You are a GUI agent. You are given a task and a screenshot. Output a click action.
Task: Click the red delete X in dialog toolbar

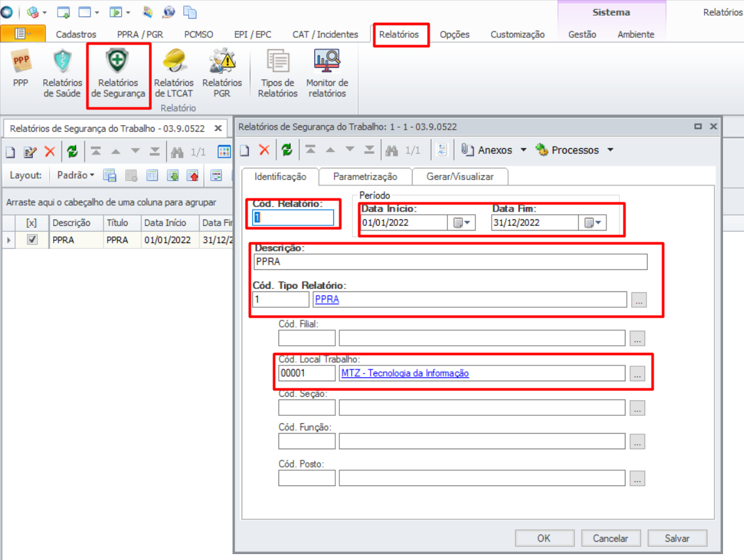(x=265, y=150)
